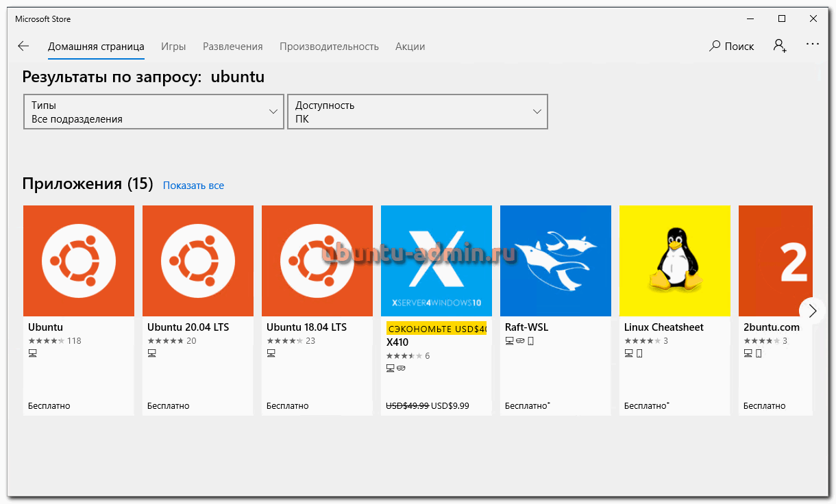Switch to the Игры tab
The width and height of the screenshot is (836, 504).
[x=173, y=47]
